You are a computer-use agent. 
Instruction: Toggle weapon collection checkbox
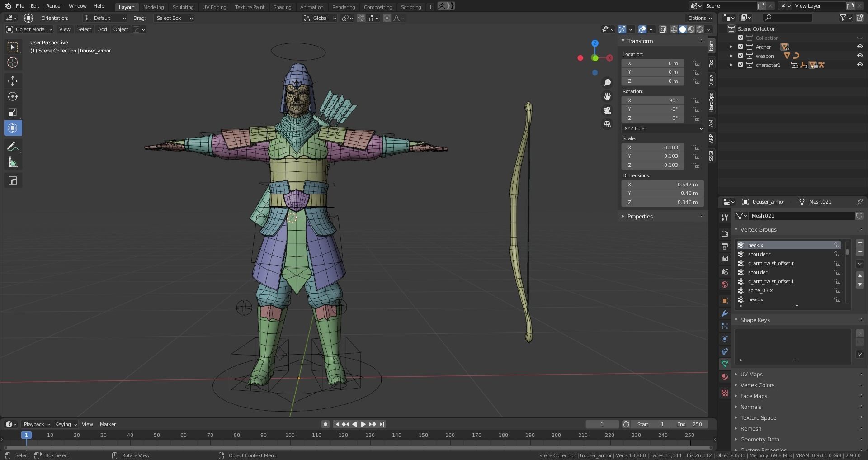tap(741, 56)
